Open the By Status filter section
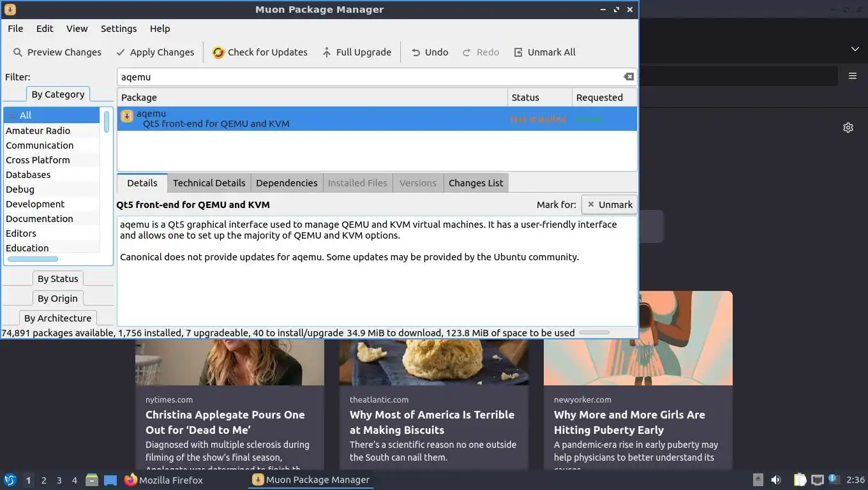868x490 pixels. [57, 279]
